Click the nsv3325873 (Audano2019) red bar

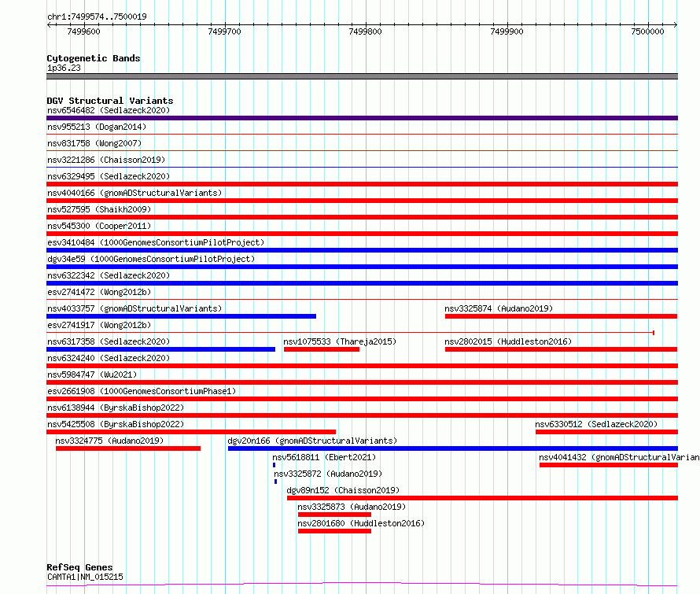coord(334,515)
